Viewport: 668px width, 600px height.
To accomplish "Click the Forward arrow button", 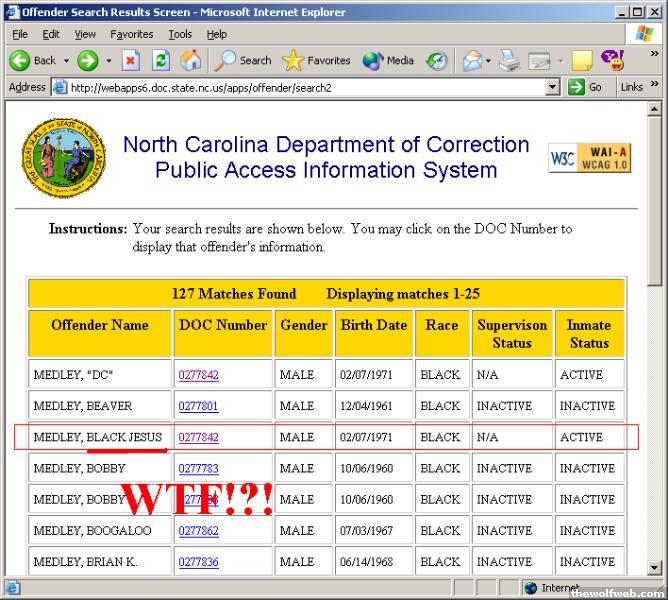I will (88, 60).
